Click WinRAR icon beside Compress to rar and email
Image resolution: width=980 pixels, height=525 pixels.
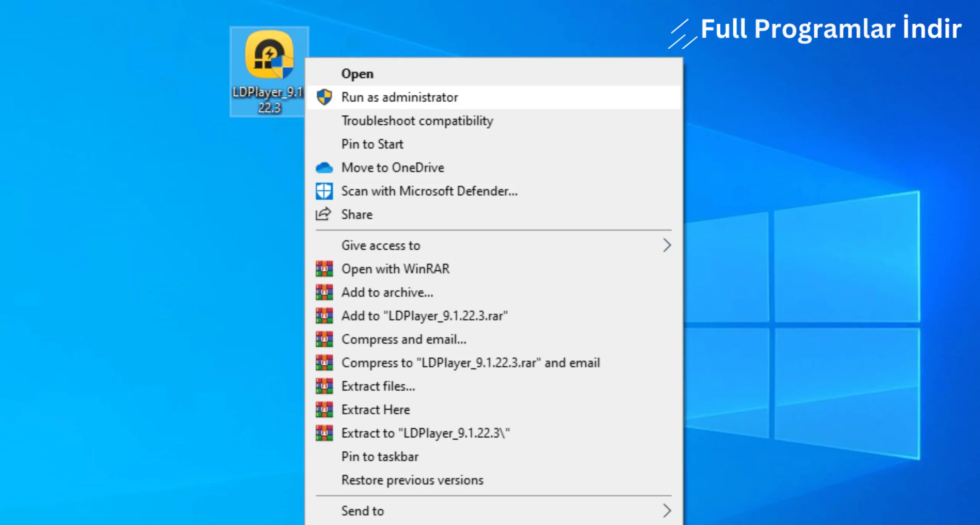coord(324,363)
